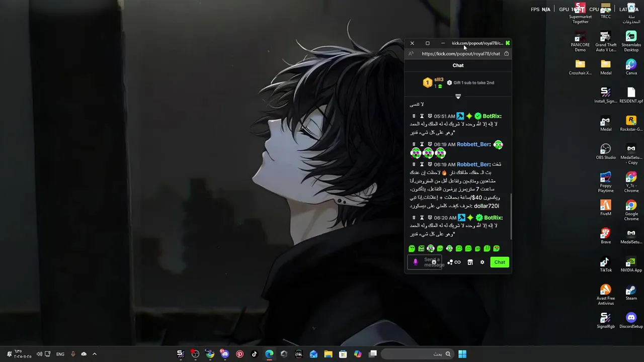Screen dimensions: 644x362
Task: Open Chrome from the taskbar
Action: (210, 354)
